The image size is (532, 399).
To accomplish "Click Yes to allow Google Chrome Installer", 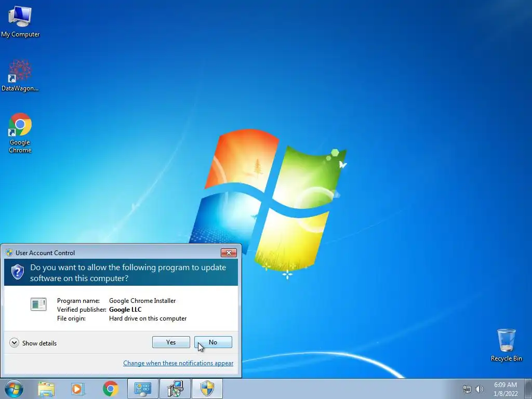I will click(x=171, y=342).
